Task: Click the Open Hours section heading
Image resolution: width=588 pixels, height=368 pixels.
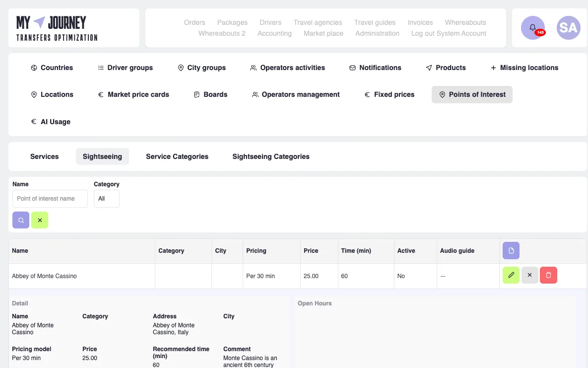Action: pos(315,303)
